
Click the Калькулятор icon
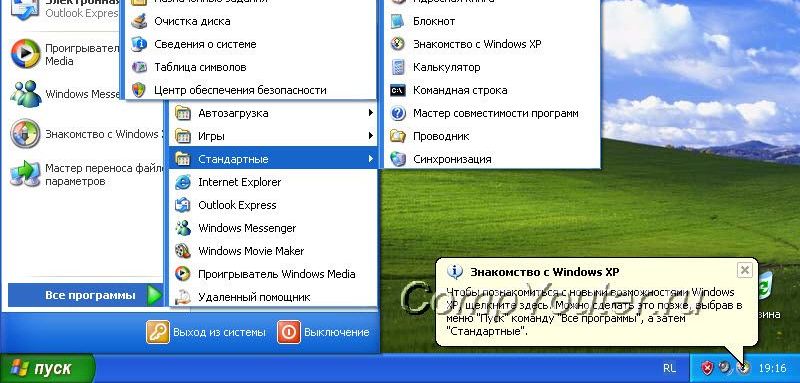point(398,67)
